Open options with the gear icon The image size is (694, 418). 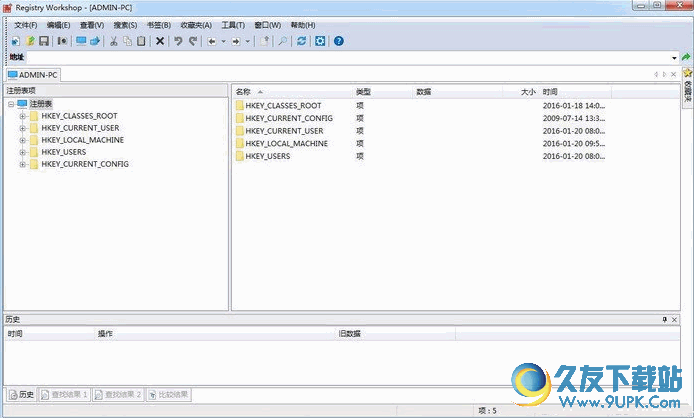coord(320,41)
